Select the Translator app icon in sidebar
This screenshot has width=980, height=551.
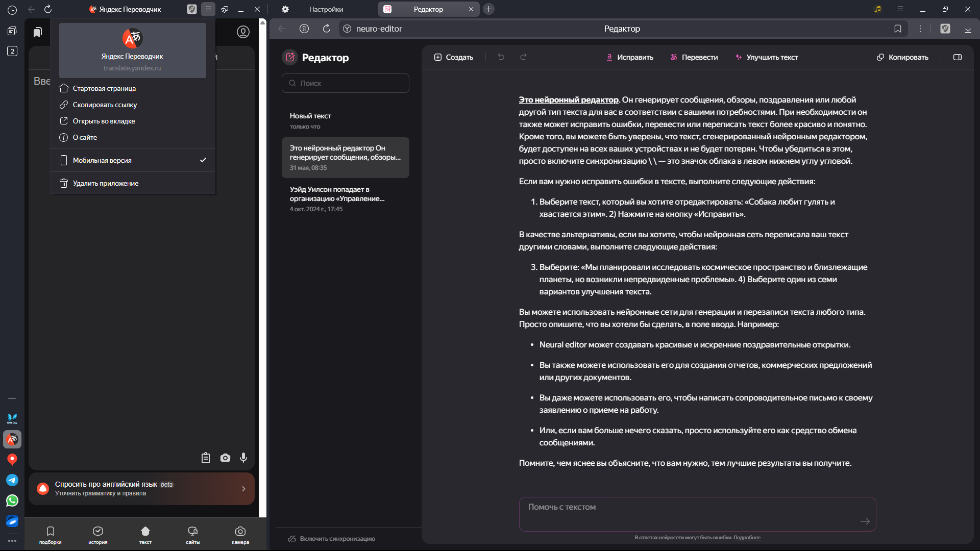coord(12,439)
